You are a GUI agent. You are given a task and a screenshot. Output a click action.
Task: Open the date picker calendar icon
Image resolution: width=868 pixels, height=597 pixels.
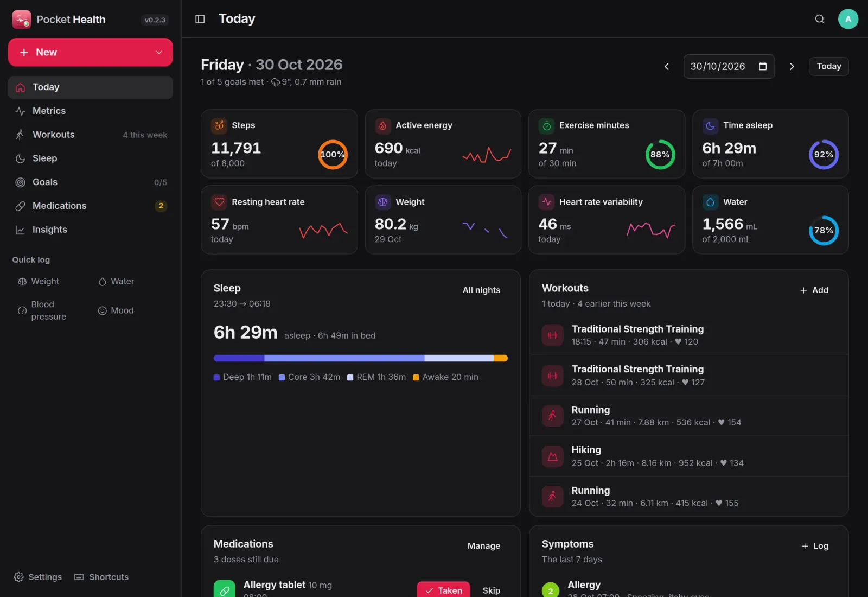(x=763, y=66)
